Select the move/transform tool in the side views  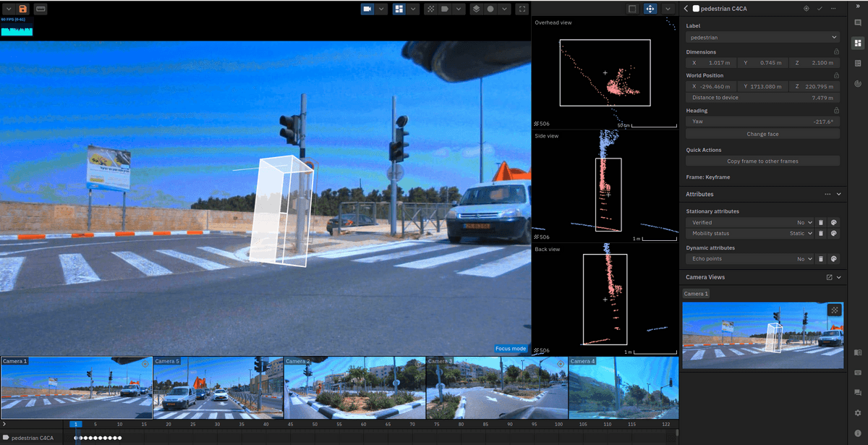tap(650, 9)
